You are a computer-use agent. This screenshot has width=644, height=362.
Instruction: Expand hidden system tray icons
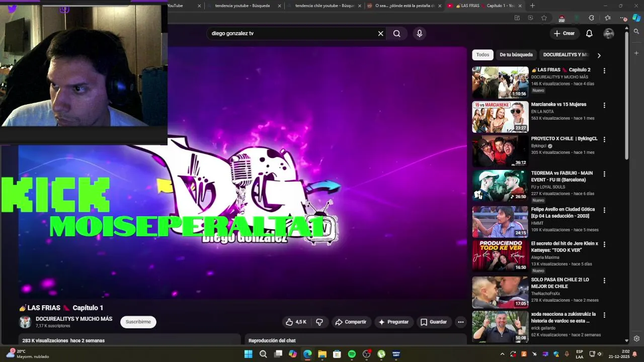(502, 354)
